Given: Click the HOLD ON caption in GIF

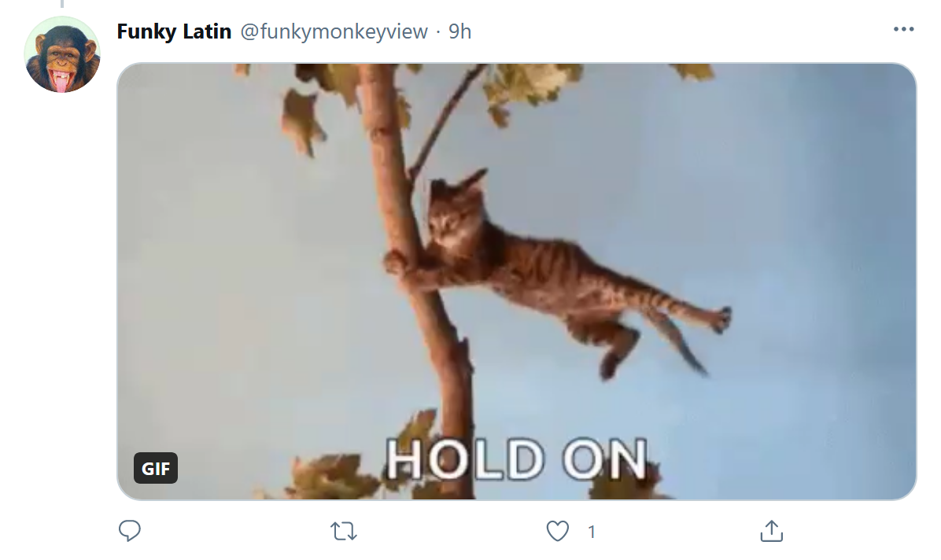Looking at the screenshot, I should click(x=517, y=459).
